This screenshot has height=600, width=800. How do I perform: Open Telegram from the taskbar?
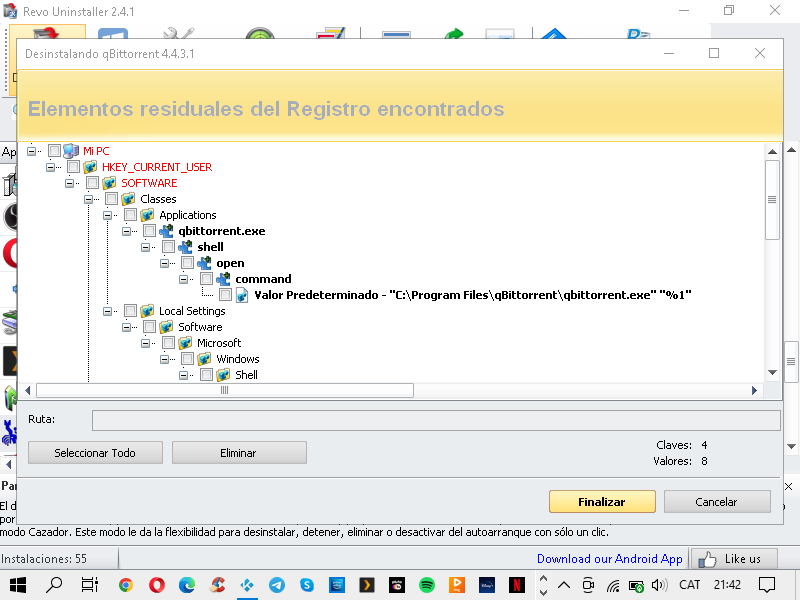pos(277,585)
